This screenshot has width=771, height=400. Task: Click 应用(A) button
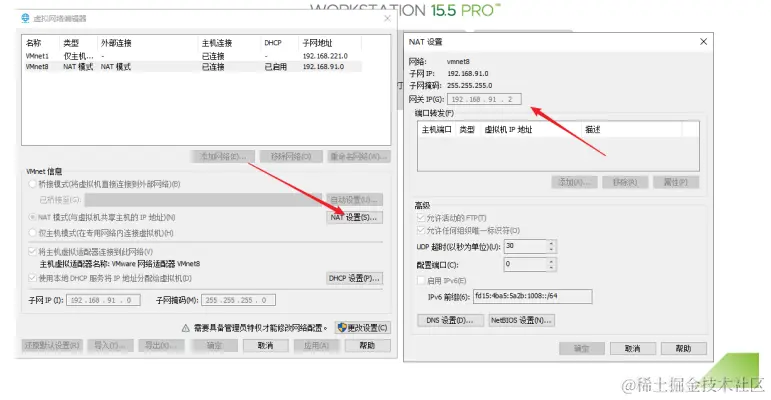pos(317,345)
